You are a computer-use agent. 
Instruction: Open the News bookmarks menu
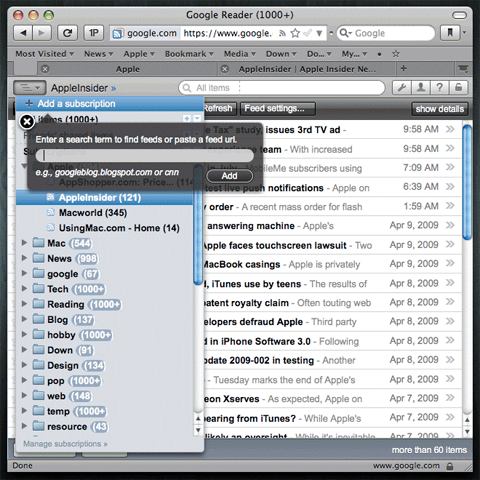(98, 54)
